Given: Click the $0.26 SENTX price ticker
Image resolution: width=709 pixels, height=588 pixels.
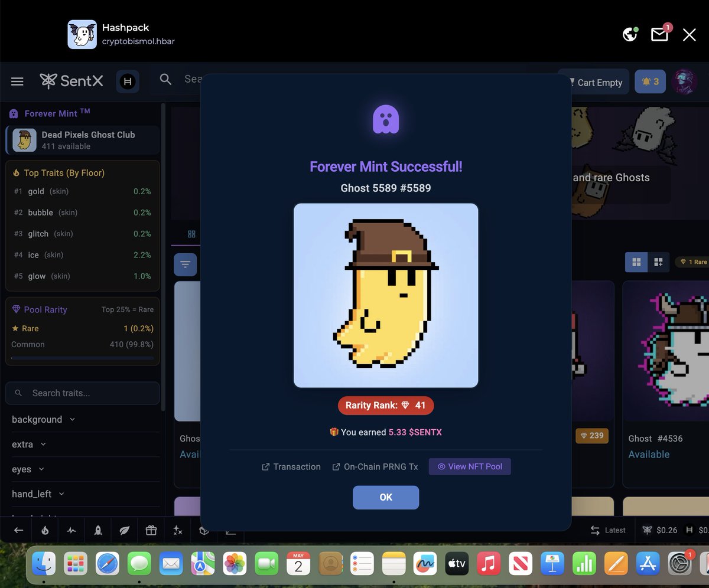Looking at the screenshot, I should click(660, 530).
